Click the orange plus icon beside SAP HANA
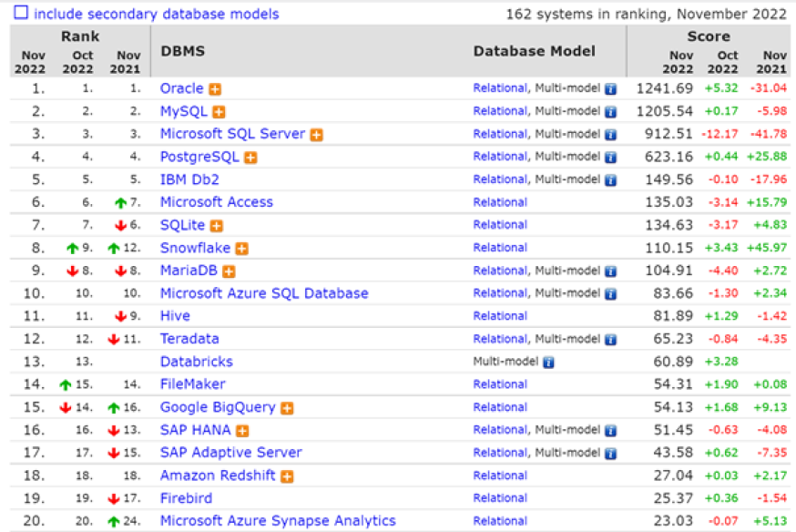This screenshot has height=532, width=796. 242,431
